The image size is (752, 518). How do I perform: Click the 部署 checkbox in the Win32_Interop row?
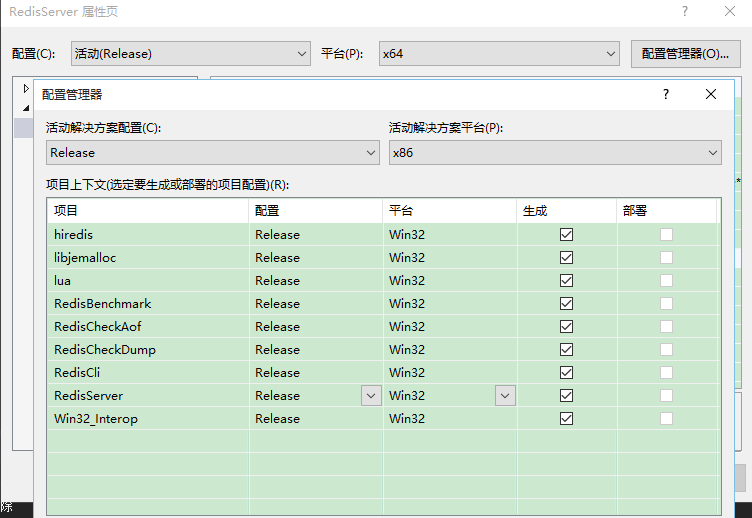coord(666,419)
